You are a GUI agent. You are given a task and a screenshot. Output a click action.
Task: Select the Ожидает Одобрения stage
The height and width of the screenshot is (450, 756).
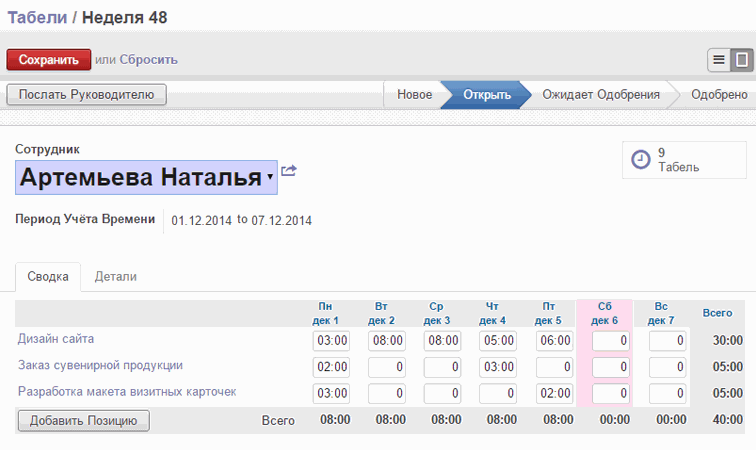pos(601,95)
